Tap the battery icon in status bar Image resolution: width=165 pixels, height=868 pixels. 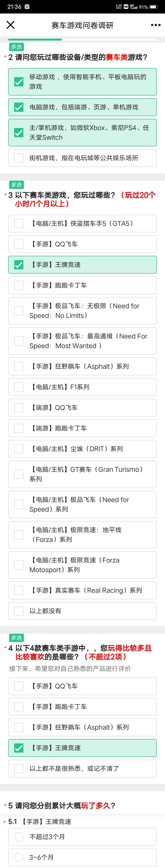click(x=154, y=7)
